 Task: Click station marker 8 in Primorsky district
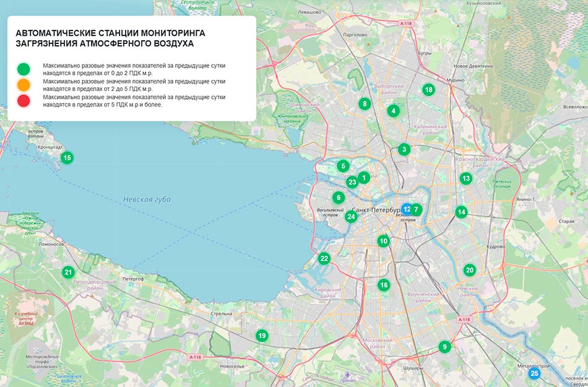click(x=365, y=104)
